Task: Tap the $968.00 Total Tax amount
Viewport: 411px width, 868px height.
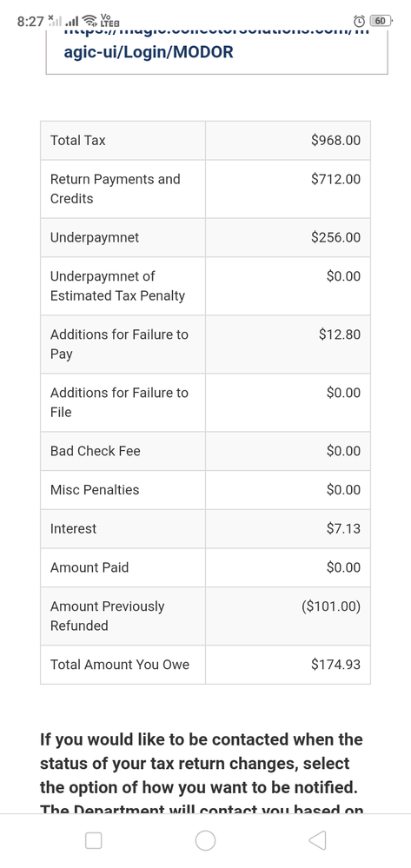Action: point(335,141)
